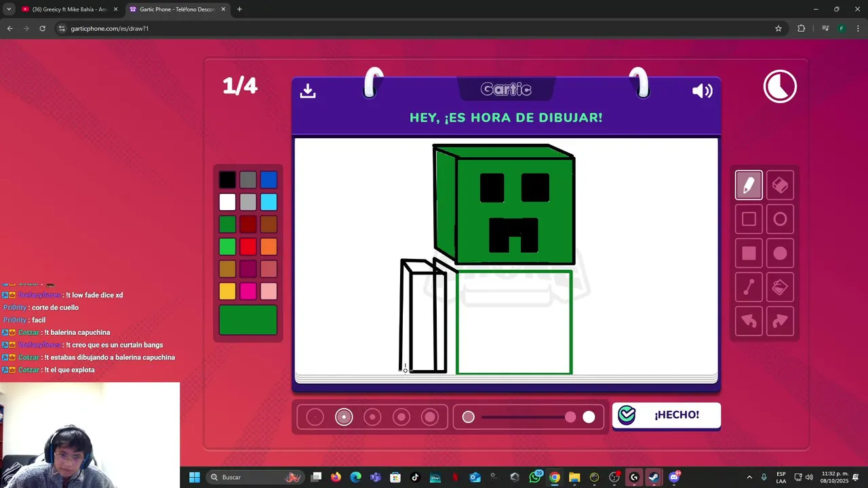Select the second brush thickness
This screenshot has height=488, width=868.
[344, 417]
